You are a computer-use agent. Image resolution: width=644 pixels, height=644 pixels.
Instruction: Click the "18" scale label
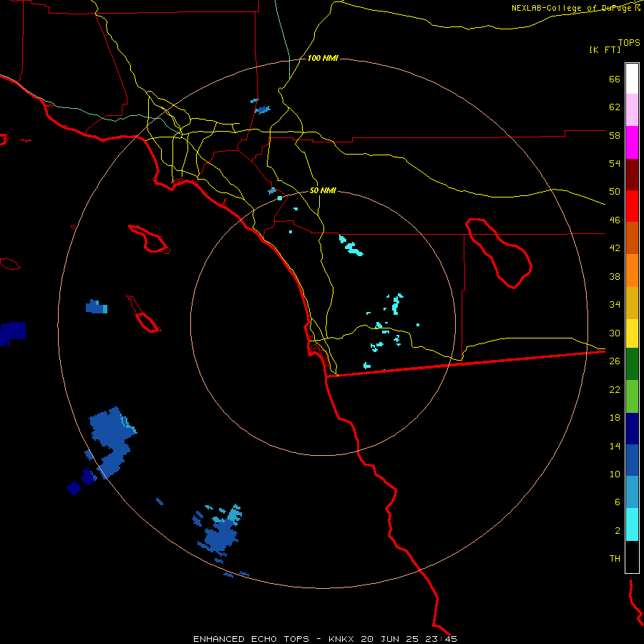point(615,418)
